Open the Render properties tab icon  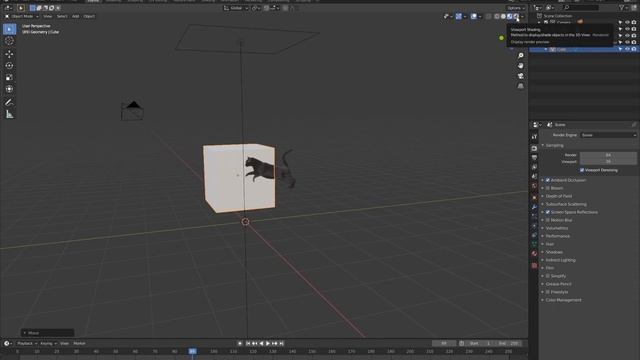[x=534, y=148]
